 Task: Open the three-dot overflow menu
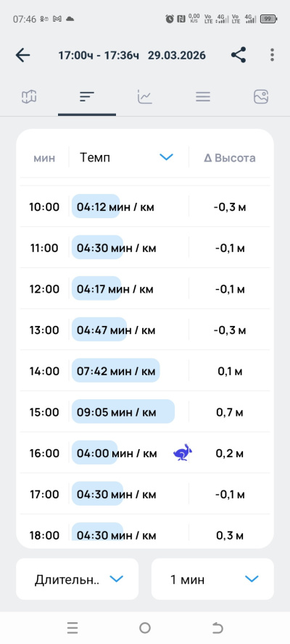[x=272, y=55]
